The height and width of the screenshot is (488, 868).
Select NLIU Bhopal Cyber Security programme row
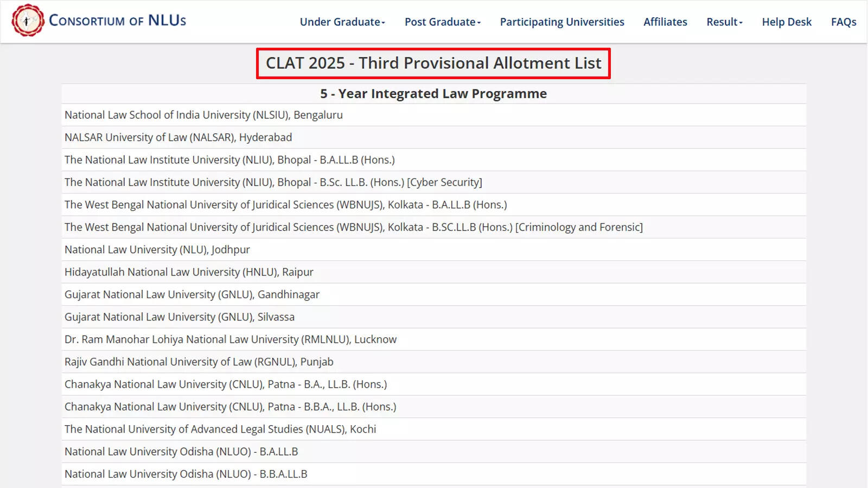click(x=273, y=183)
